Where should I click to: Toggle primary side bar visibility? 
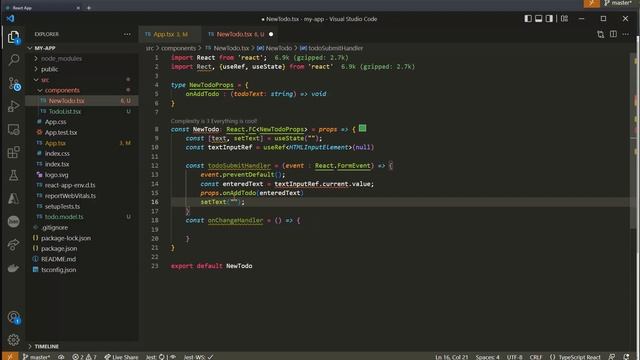(x=528, y=19)
